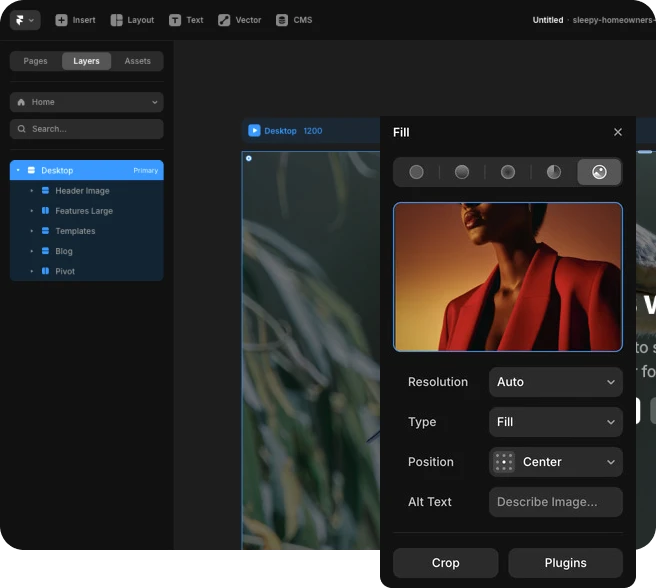Screen dimensions: 656x588
Task: Open the Layout tool
Action: (x=132, y=20)
